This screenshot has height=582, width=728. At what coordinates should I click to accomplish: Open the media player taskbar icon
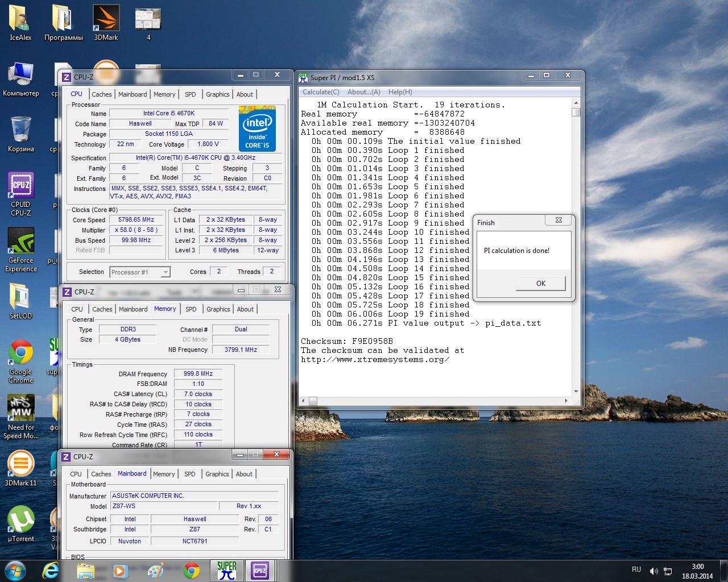pos(121,571)
